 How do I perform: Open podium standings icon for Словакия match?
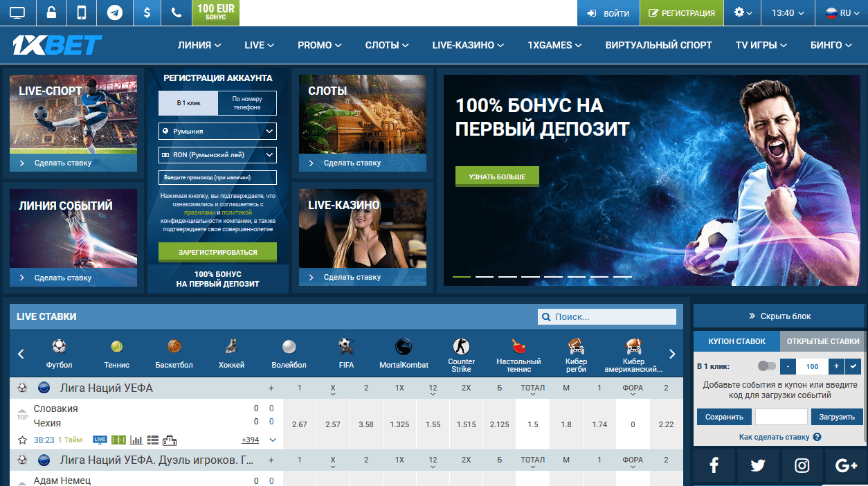(x=170, y=440)
